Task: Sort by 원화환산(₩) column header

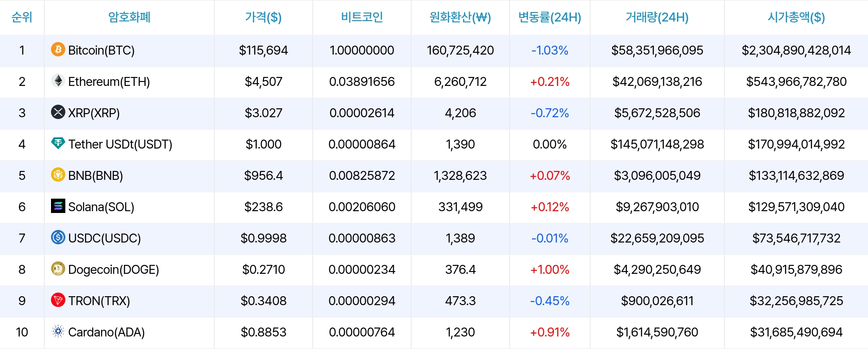Action: coord(460,17)
